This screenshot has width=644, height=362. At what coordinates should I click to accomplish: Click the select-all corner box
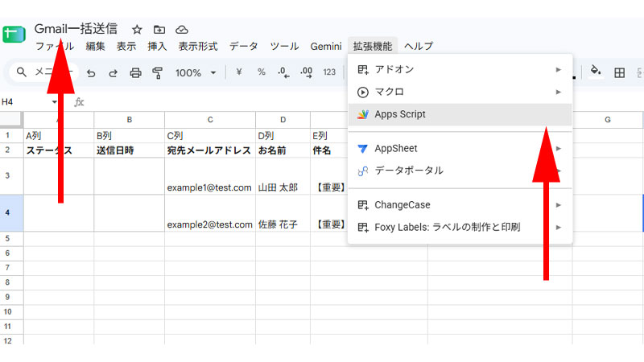pos(11,119)
